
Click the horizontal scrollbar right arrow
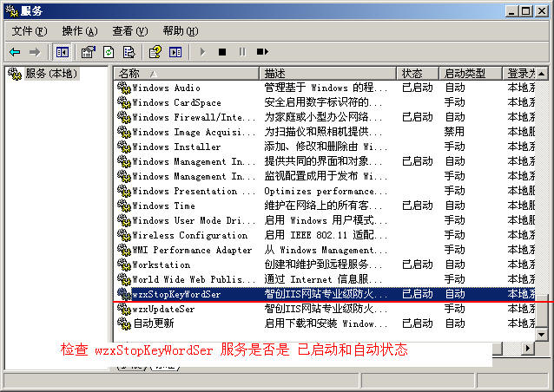point(528,349)
